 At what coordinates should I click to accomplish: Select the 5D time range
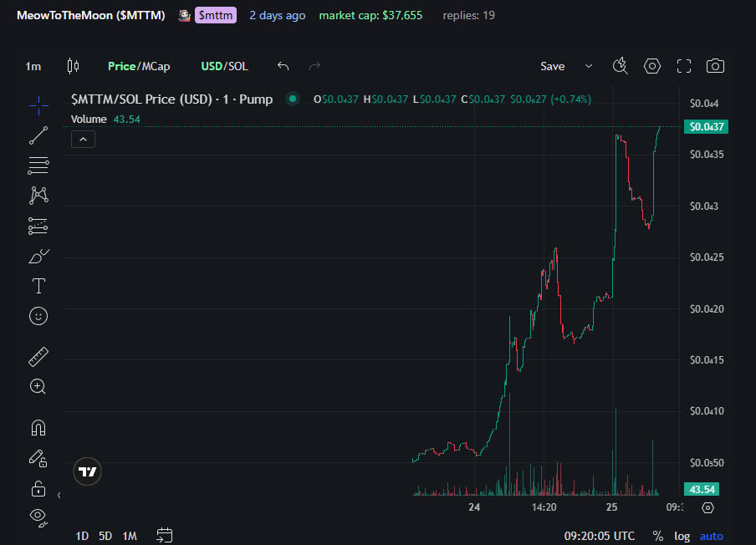point(105,536)
